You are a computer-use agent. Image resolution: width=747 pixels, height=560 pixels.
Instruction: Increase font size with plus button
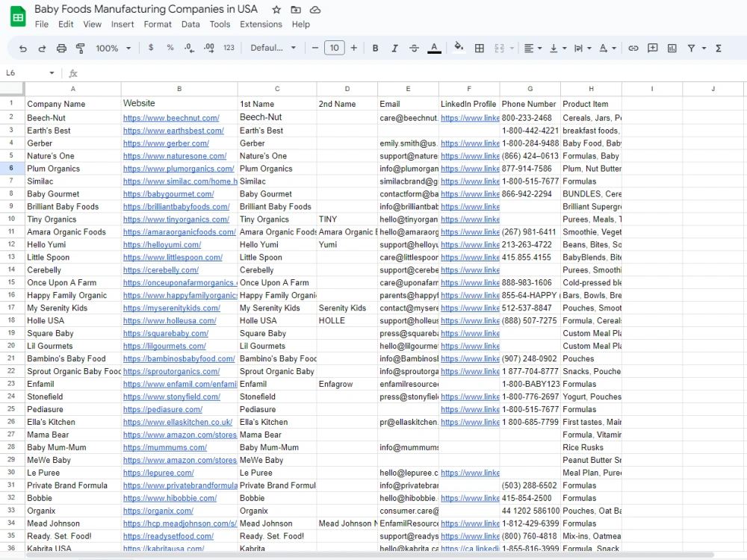[x=354, y=48]
